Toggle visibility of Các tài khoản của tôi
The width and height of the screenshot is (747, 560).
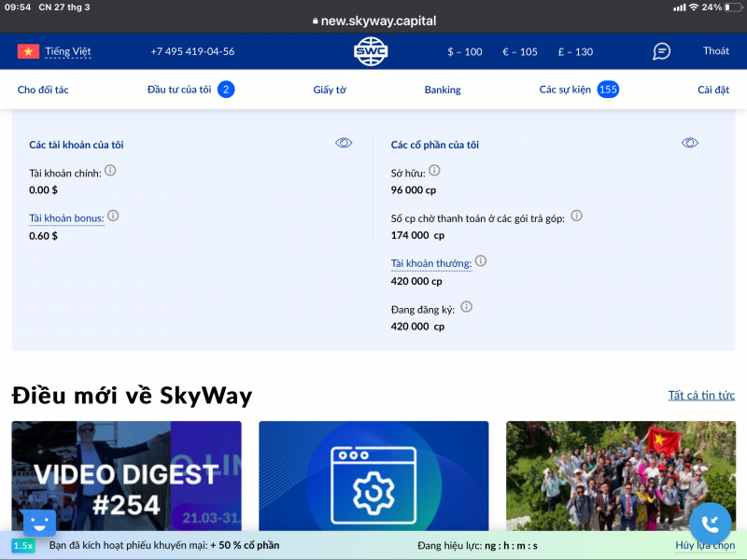[x=344, y=143]
